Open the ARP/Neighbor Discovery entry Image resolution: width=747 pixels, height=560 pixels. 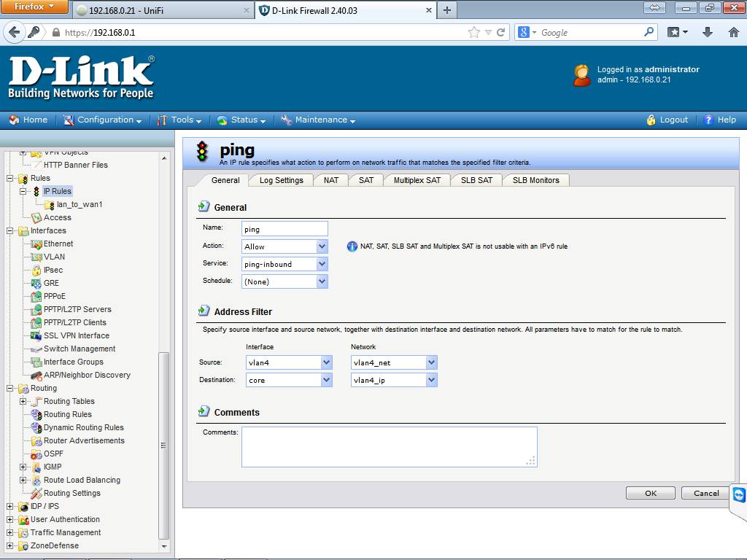[86, 375]
